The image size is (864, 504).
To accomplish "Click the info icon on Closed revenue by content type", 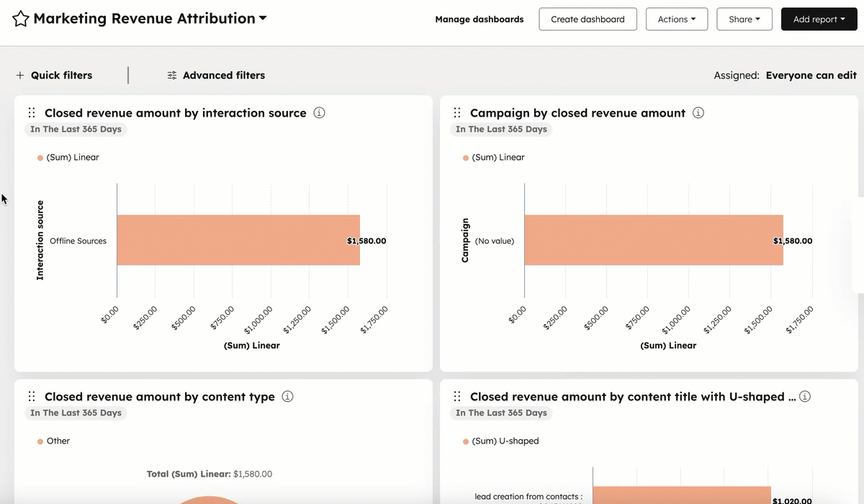I will pos(287,396).
